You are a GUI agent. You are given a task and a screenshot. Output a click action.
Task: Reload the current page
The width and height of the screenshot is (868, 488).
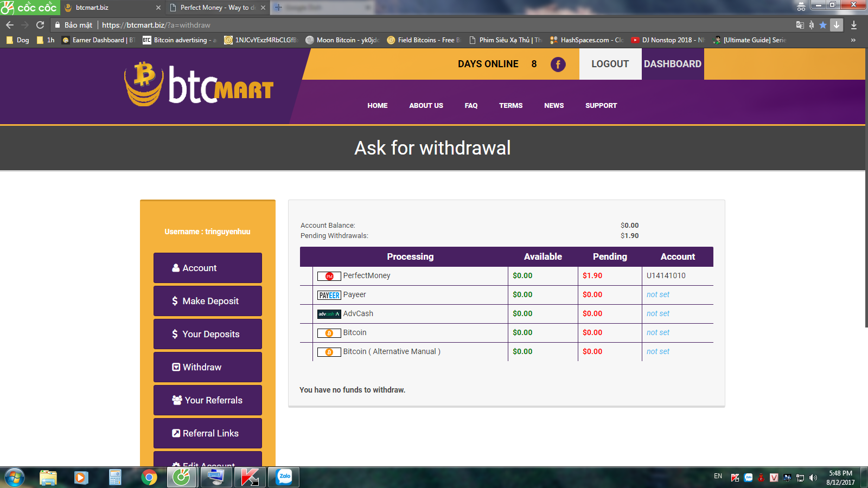pyautogui.click(x=40, y=25)
